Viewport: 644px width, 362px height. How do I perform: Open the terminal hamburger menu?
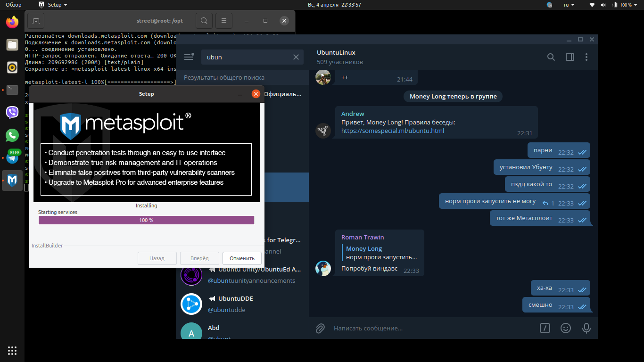pos(224,21)
